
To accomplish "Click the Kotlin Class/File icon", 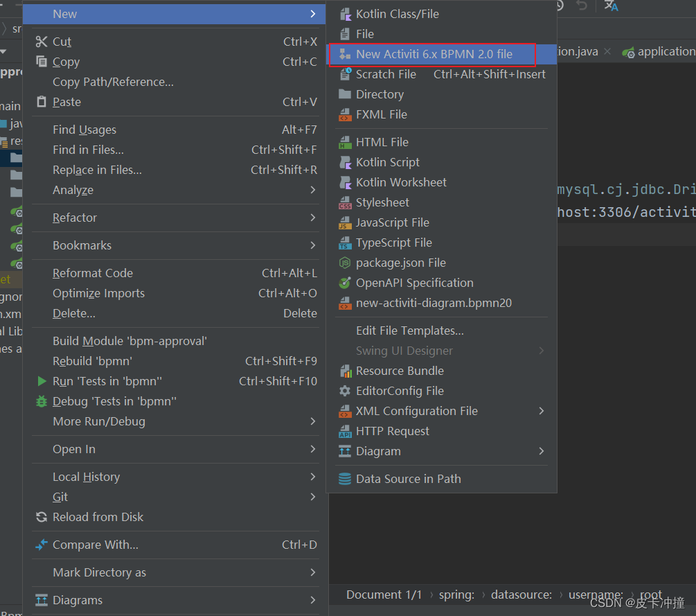I will pos(345,15).
